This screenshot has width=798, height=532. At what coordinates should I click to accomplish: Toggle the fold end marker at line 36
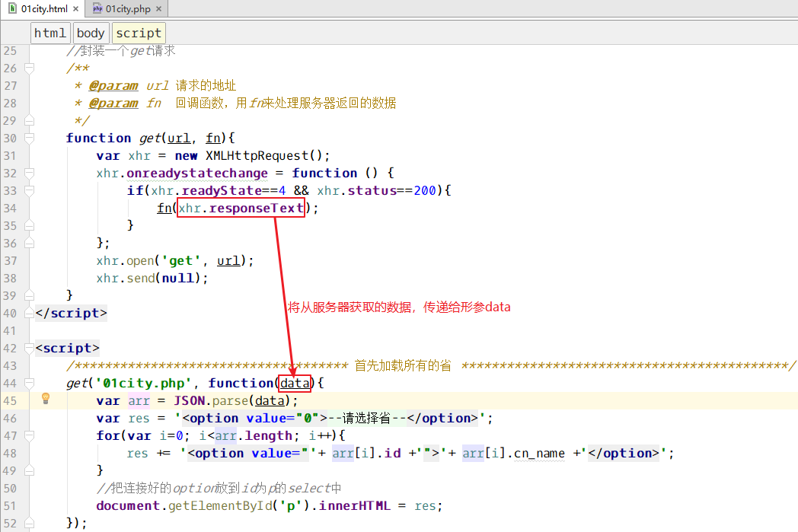30,243
